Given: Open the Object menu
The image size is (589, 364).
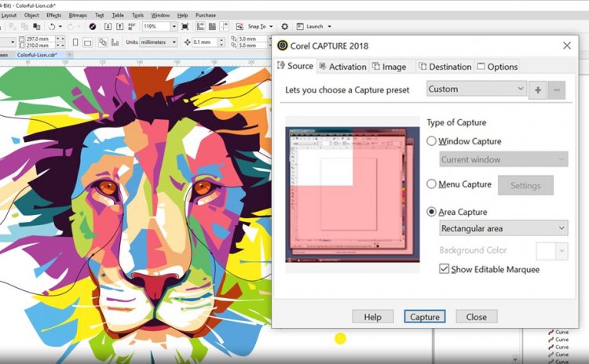Looking at the screenshot, I should click(31, 16).
